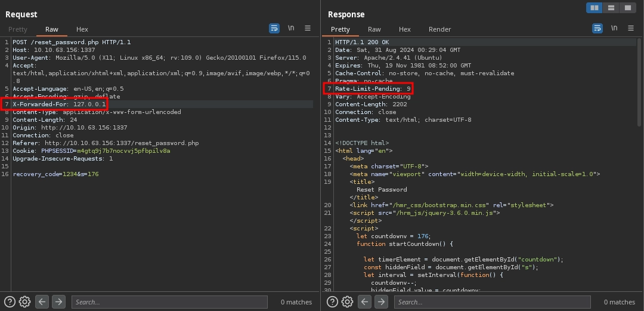
Task: Select single combined panel layout icon
Action: tap(627, 8)
